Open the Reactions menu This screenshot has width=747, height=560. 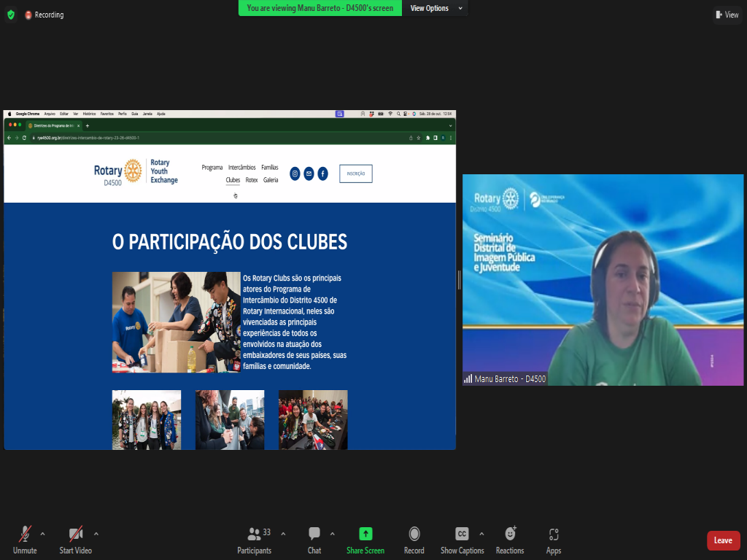[x=510, y=540]
